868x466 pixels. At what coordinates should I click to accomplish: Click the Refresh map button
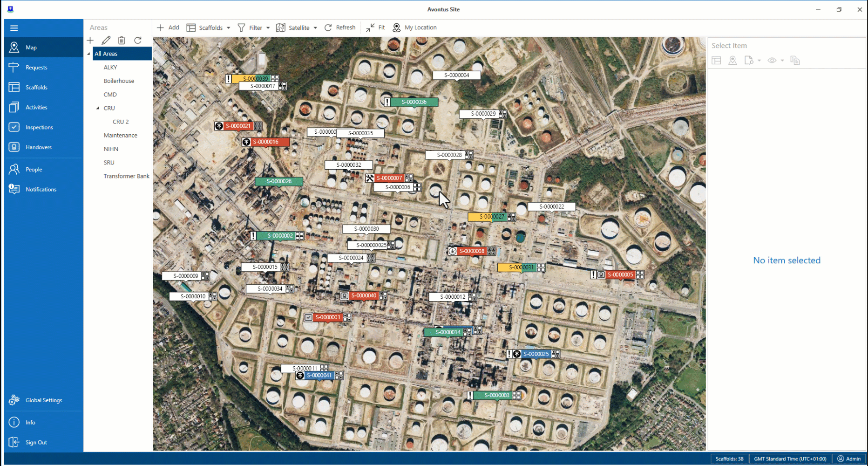pos(340,27)
